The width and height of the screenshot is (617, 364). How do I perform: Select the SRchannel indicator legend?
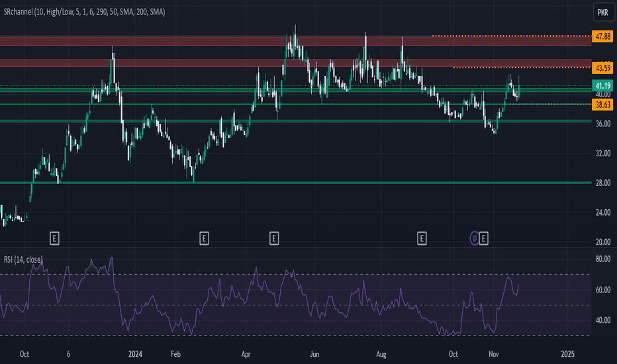click(84, 12)
